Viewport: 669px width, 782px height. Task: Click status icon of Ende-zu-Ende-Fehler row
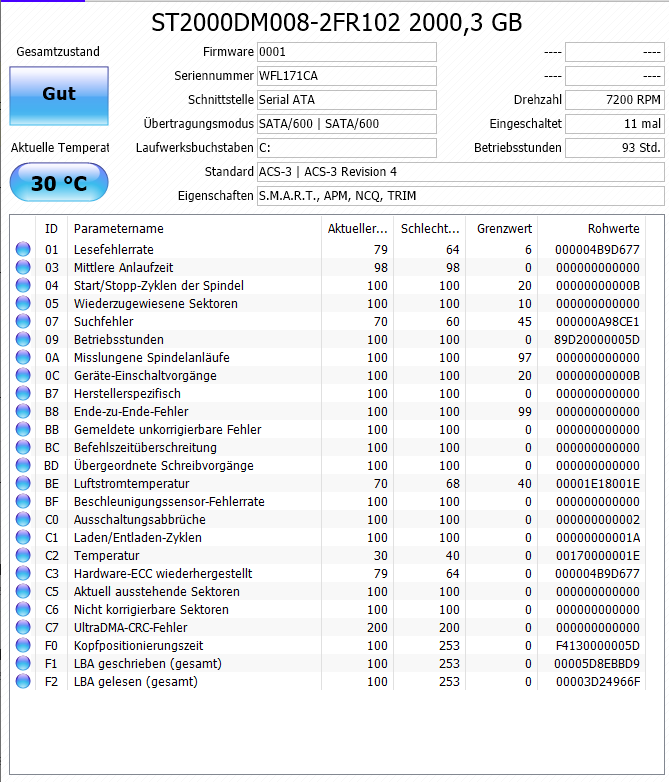pos(23,410)
